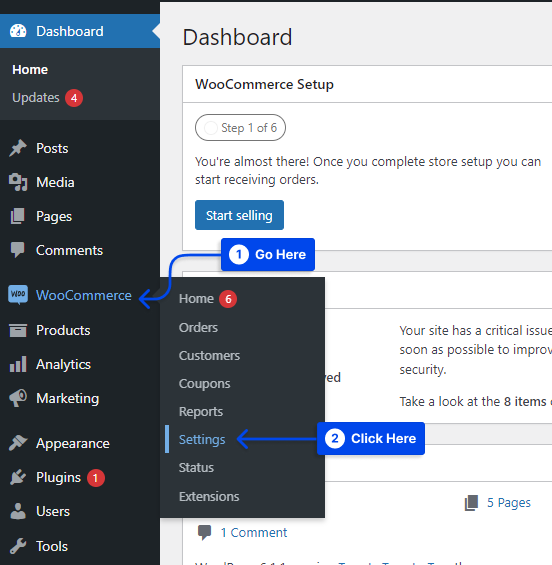Click the red 1 badge next to Plugins

coord(95,478)
